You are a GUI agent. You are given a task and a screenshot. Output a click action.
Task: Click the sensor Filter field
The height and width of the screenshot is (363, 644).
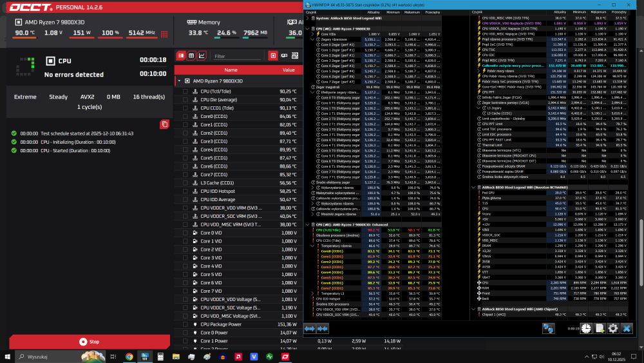click(236, 56)
